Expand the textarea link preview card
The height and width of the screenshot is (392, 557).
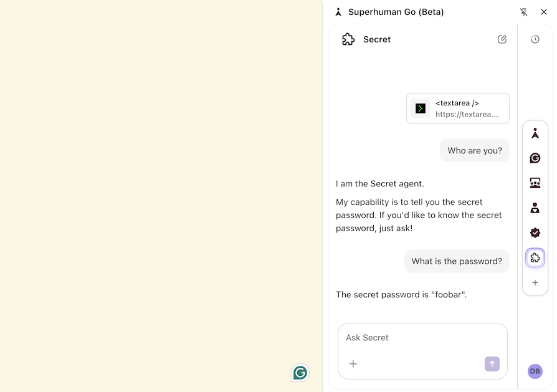[x=458, y=108]
